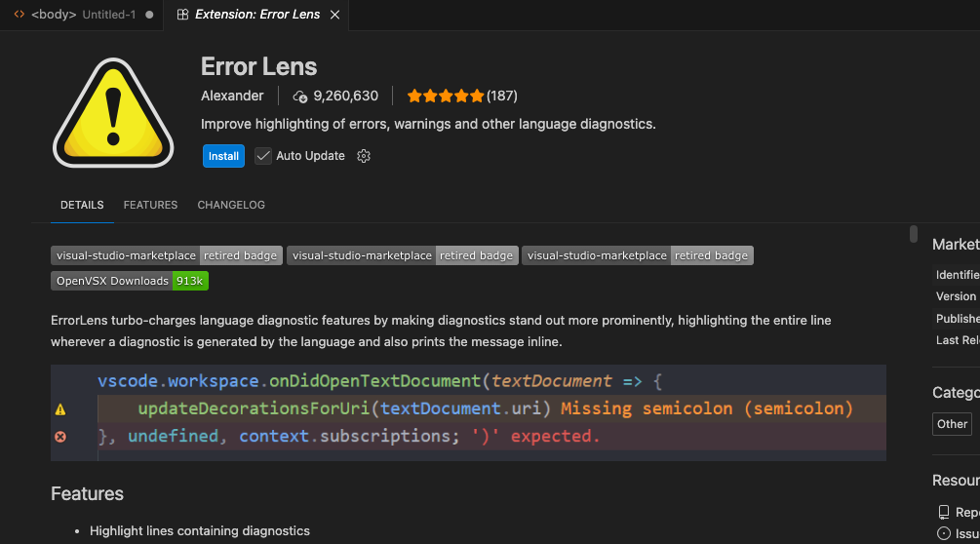Viewport: 980px width, 544px height.
Task: Select the Extension: Error Lens tab
Action: [256, 15]
